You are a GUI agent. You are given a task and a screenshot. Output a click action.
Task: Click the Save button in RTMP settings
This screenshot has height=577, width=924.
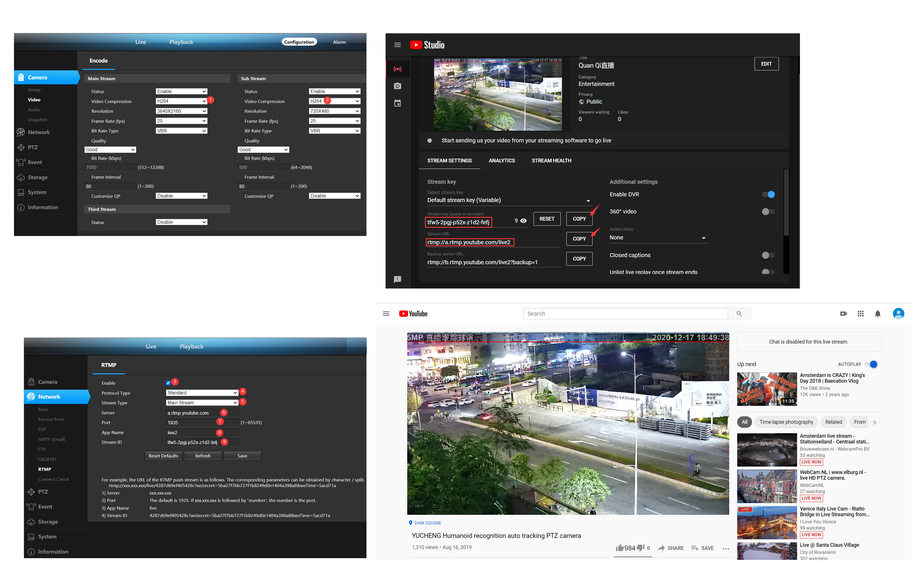pyautogui.click(x=242, y=456)
